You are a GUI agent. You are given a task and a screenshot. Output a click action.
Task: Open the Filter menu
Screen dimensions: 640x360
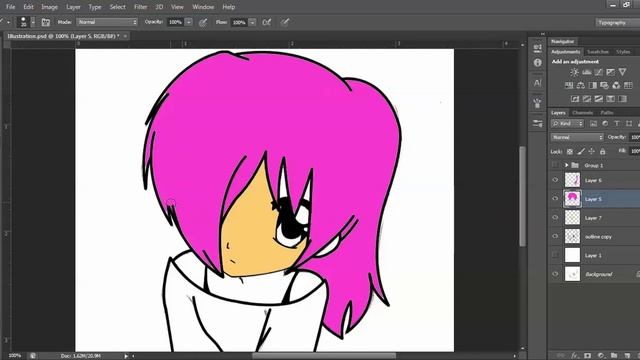click(x=140, y=7)
